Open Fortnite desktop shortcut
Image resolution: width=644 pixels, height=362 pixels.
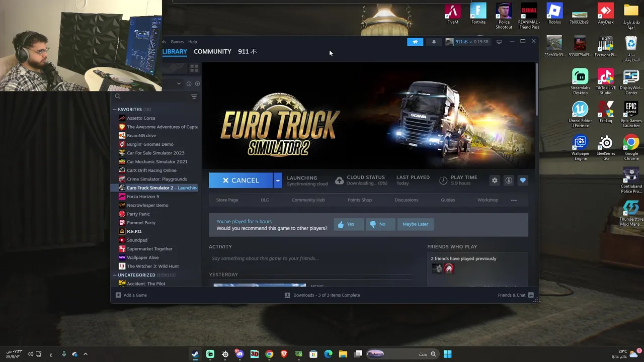click(478, 14)
